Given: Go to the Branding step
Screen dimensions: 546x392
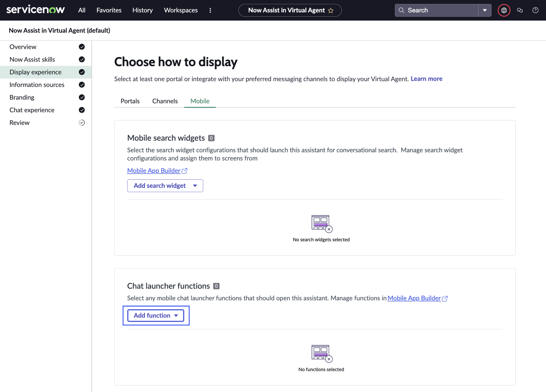Looking at the screenshot, I should click(46, 97).
